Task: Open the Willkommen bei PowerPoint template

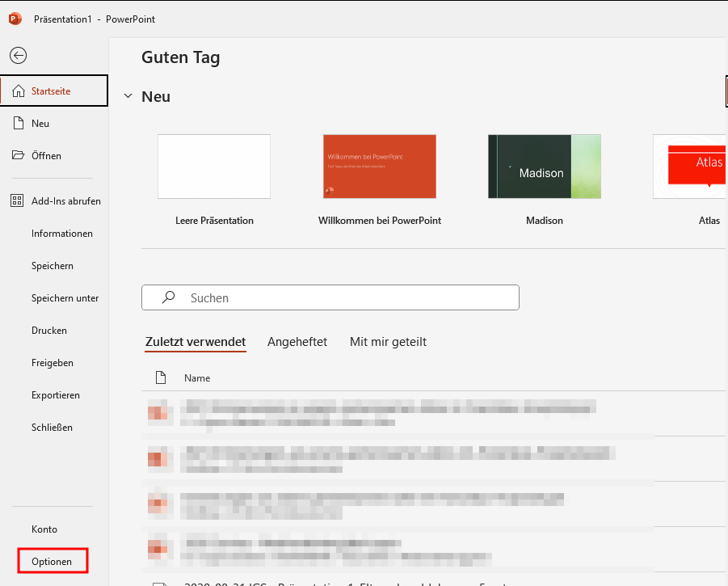Action: tap(379, 167)
